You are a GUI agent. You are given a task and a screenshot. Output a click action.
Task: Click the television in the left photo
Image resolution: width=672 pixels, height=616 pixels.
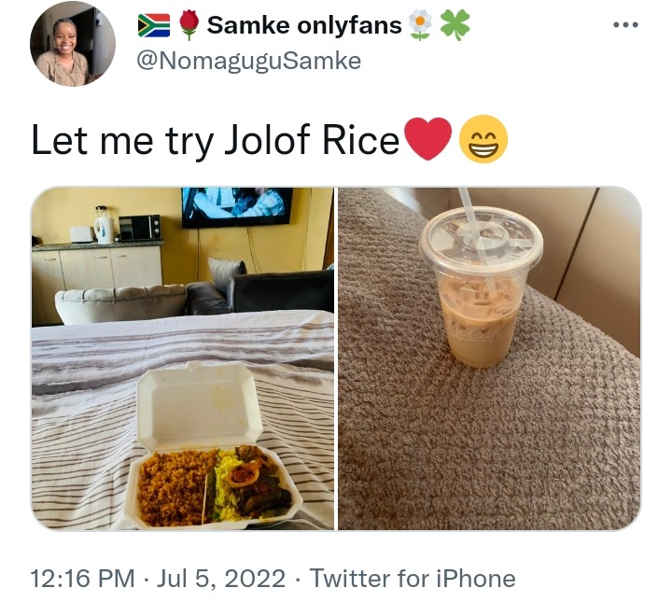tap(237, 207)
